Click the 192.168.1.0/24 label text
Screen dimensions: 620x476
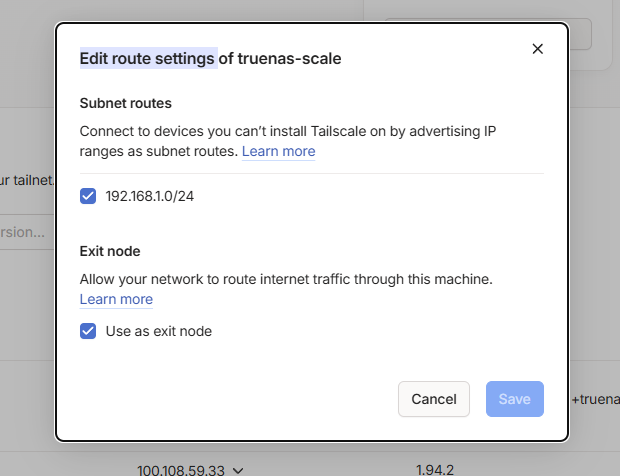[150, 196]
